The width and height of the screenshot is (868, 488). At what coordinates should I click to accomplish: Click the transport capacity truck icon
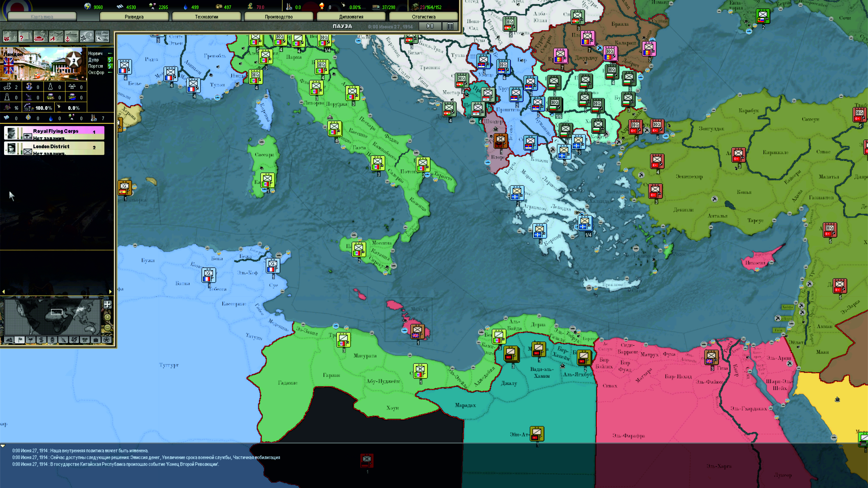click(376, 7)
